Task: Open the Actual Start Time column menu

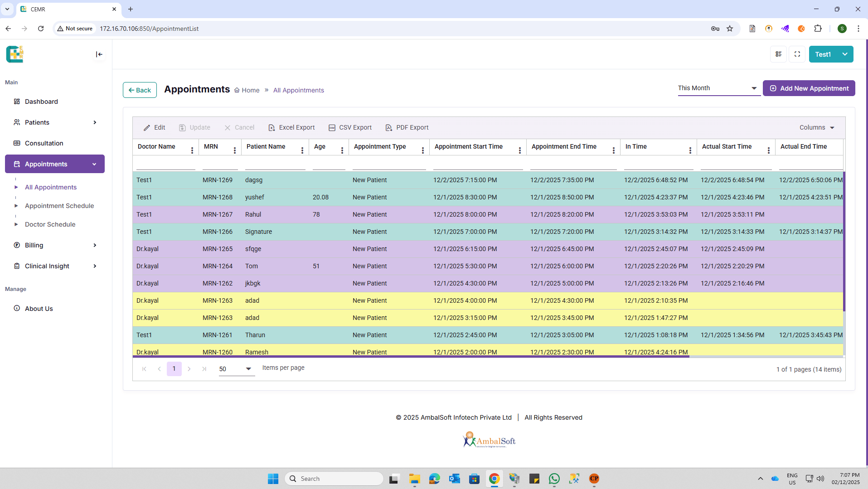Action: [x=769, y=150]
